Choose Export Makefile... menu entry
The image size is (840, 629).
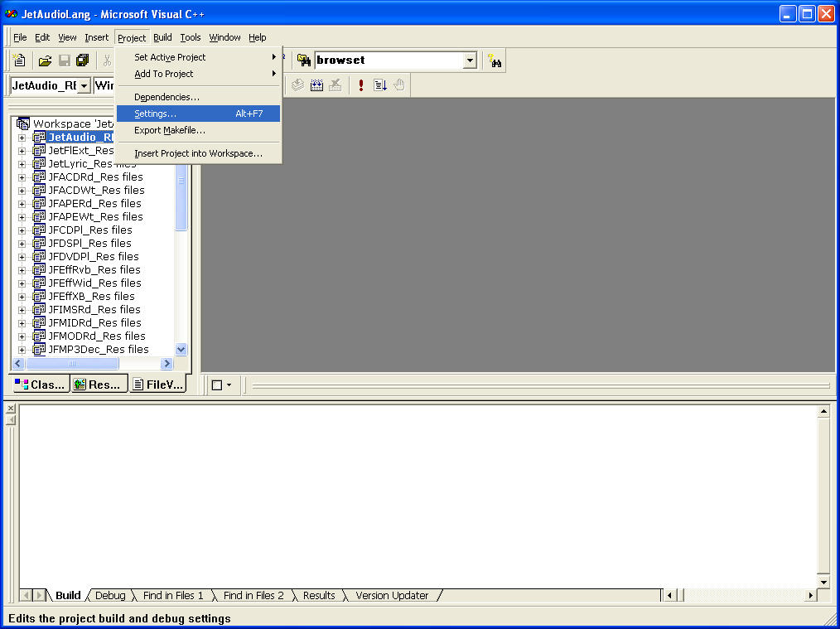coord(198,130)
